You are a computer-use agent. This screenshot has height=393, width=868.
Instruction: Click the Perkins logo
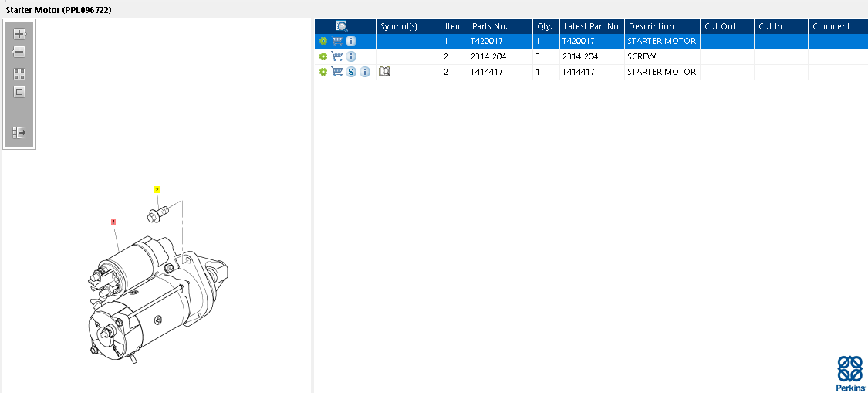coord(850,374)
